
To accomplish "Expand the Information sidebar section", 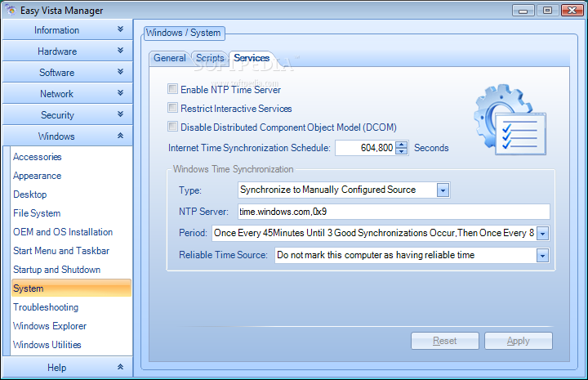I will pos(68,29).
